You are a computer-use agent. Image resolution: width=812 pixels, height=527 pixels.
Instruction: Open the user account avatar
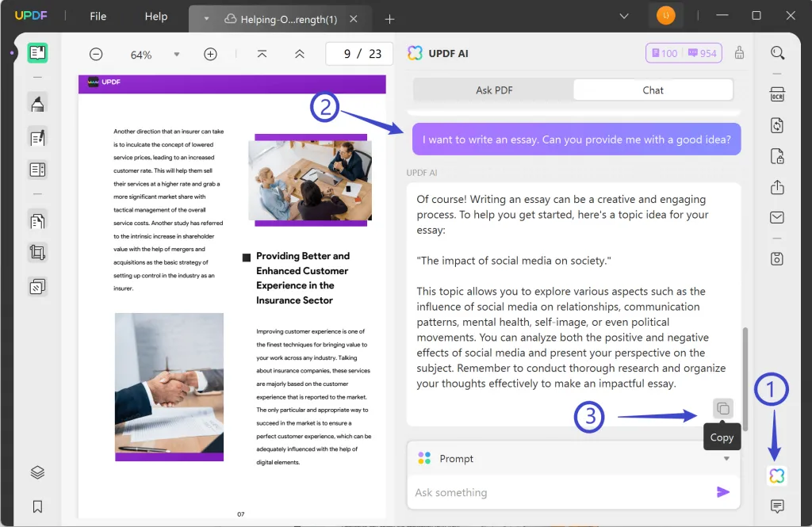pyautogui.click(x=665, y=16)
